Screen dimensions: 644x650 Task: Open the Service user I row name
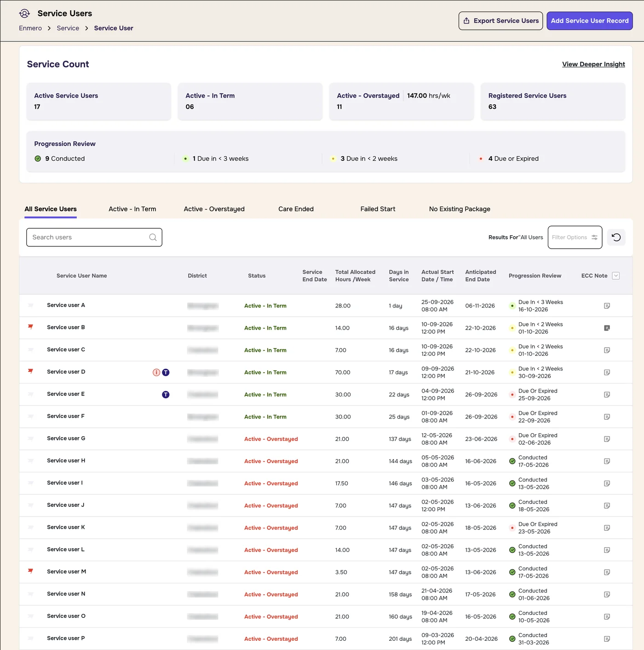click(65, 483)
